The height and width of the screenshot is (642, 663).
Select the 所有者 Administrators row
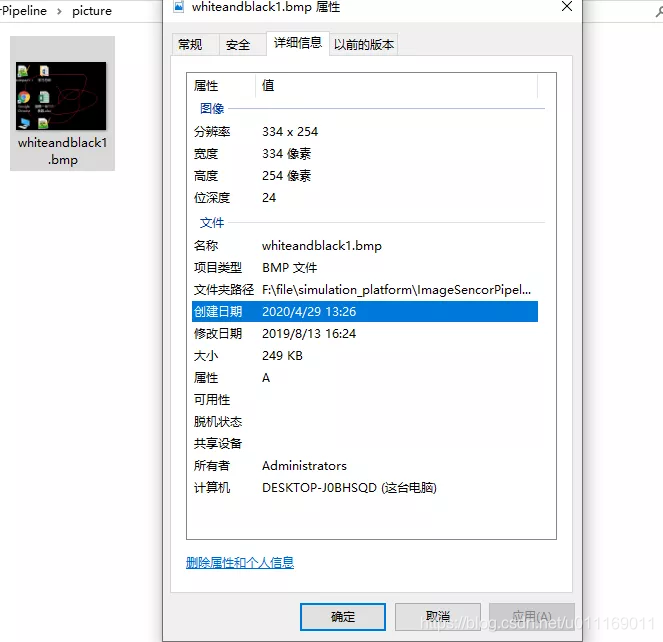coord(365,466)
